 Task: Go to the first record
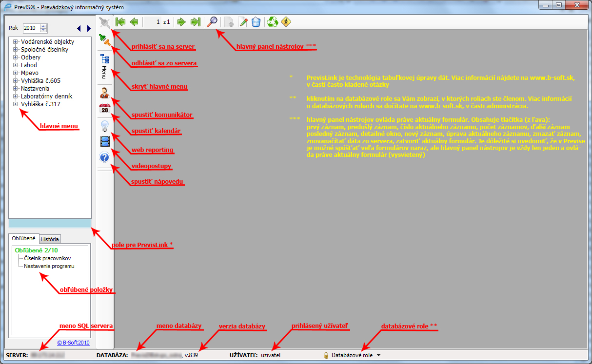tap(120, 22)
